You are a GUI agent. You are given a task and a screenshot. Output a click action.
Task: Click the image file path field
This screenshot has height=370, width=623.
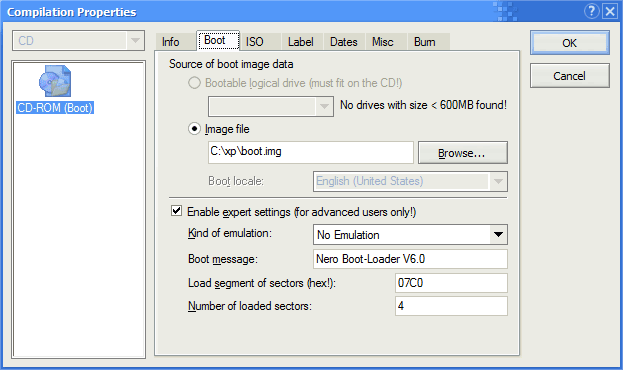[x=311, y=152]
